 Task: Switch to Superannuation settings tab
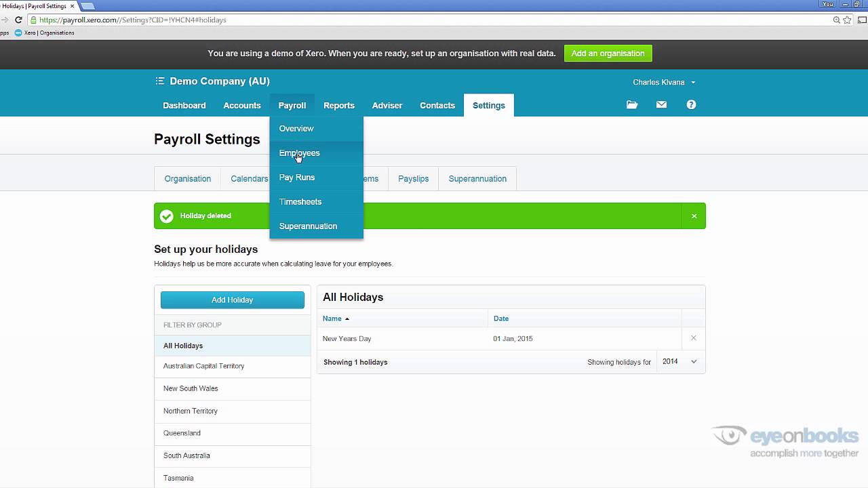[477, 179]
